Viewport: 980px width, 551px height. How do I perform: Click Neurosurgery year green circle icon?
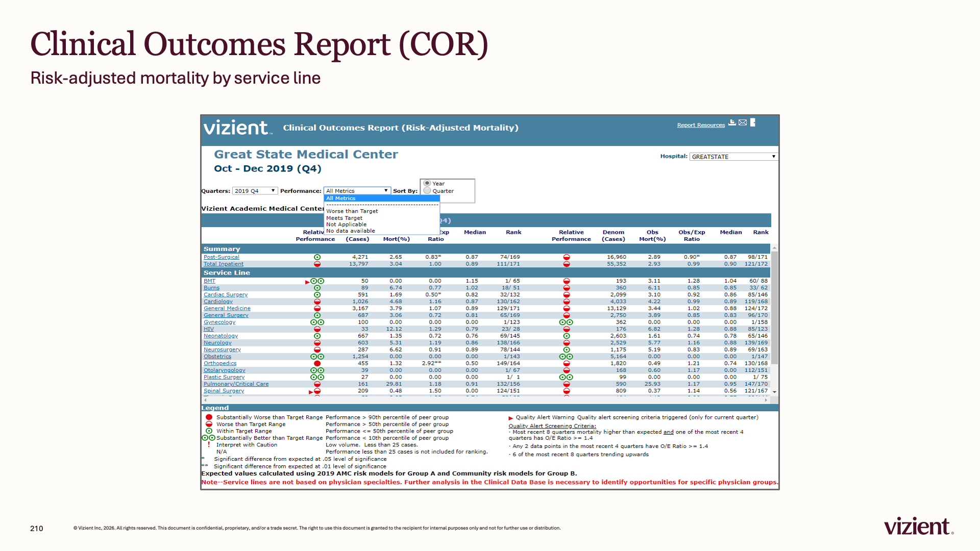click(x=567, y=349)
